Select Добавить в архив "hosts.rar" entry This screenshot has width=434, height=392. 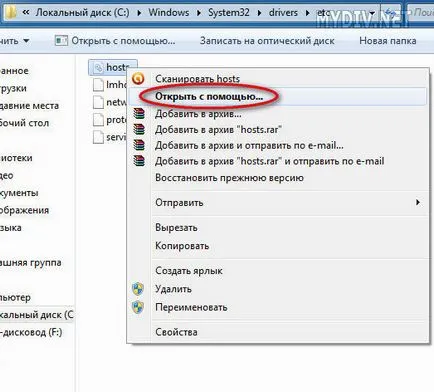tap(277, 129)
